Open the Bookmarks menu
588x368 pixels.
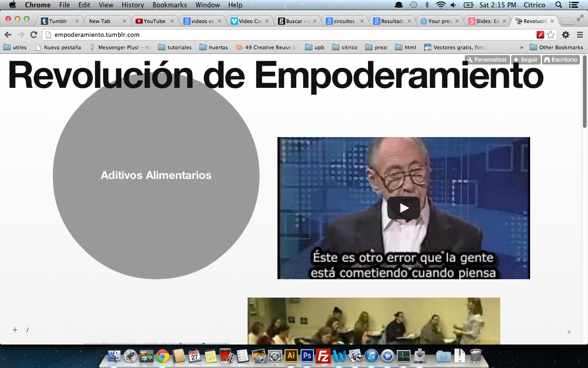[170, 5]
